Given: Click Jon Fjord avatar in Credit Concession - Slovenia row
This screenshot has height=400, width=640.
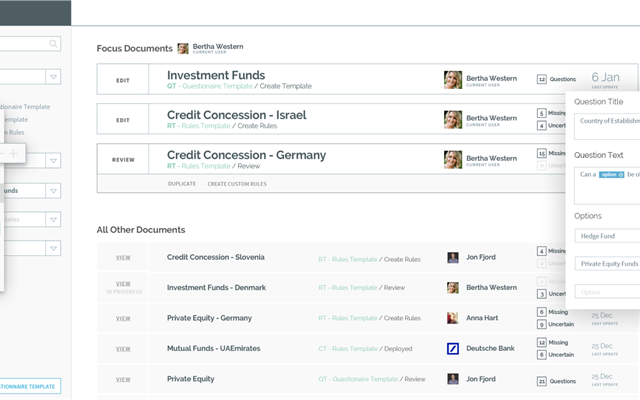Looking at the screenshot, I should pyautogui.click(x=453, y=258).
